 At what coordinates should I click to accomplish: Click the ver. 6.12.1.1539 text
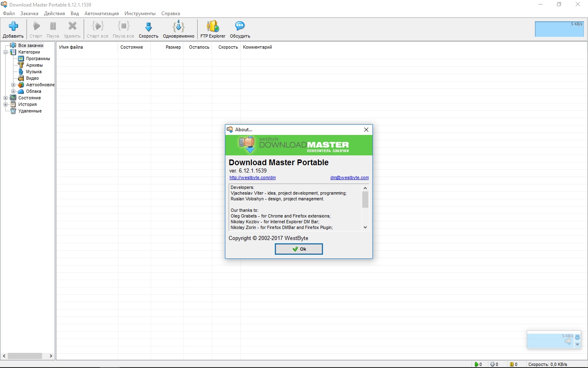click(x=248, y=171)
